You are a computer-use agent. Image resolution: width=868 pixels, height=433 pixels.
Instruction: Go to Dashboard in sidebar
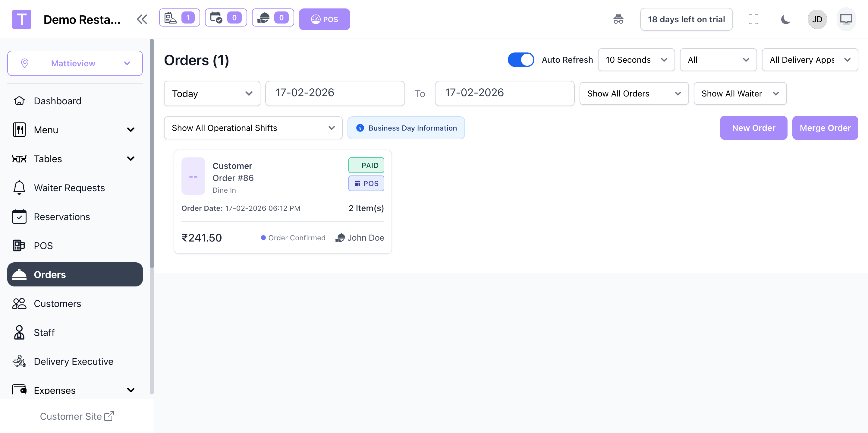57,101
